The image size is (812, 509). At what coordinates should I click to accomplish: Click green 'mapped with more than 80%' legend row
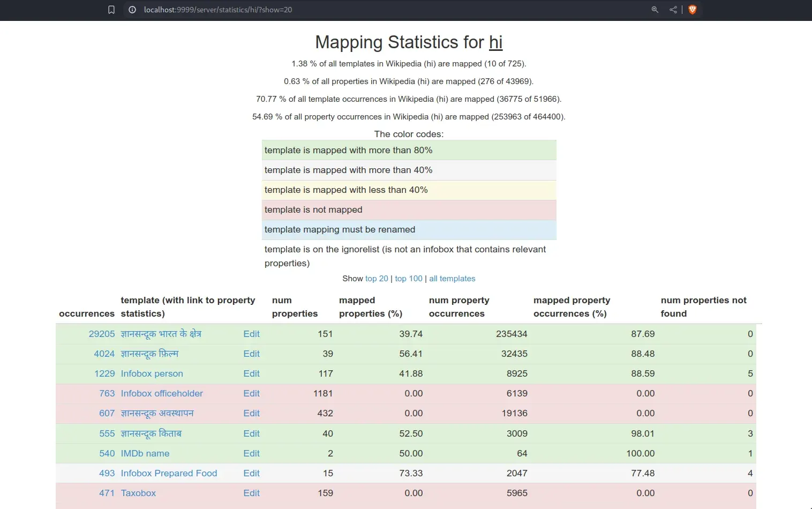click(409, 150)
